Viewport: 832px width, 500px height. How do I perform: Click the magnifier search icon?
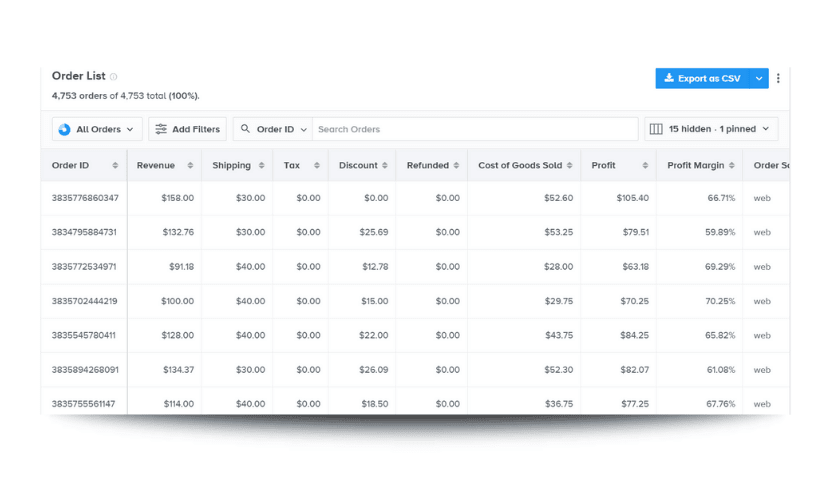coord(245,129)
